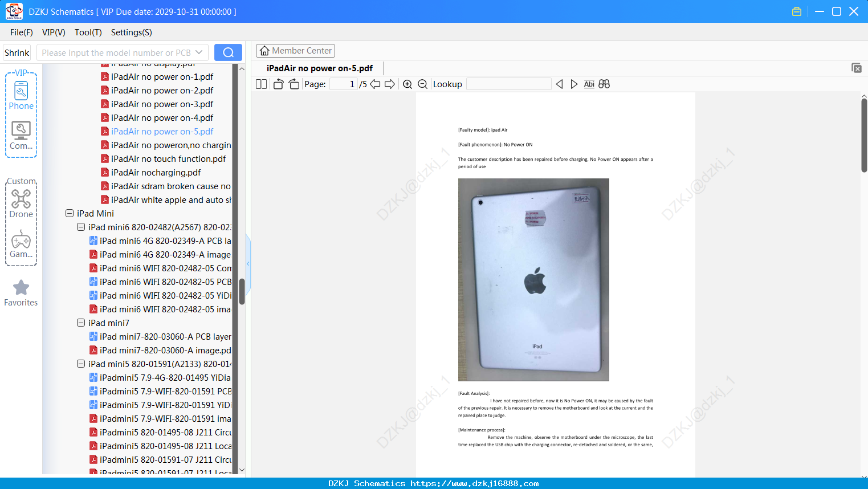
Task: Click the document vertical scrollbar thumb
Action: [x=864, y=135]
